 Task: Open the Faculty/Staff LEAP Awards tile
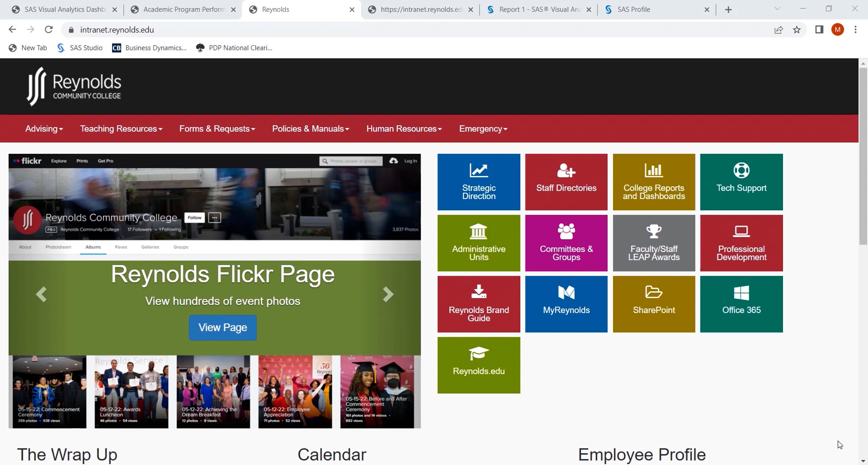(x=654, y=243)
